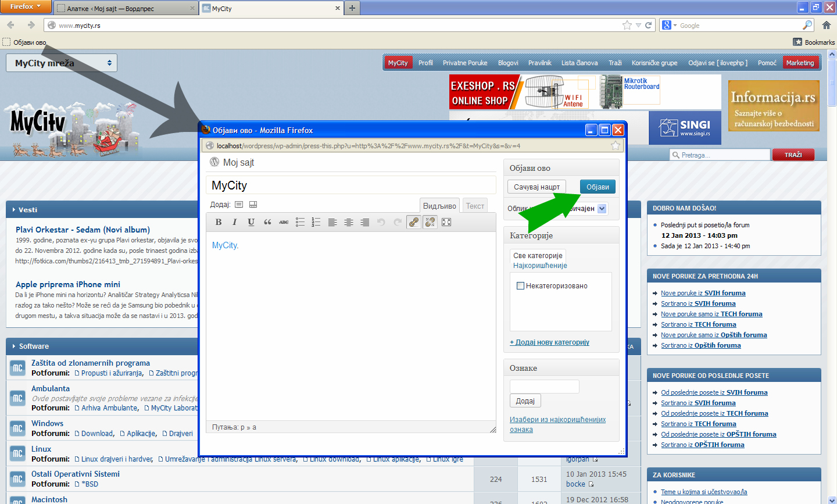Reload the mycity.rs page
Viewport: 837px width, 504px height.
(x=649, y=25)
